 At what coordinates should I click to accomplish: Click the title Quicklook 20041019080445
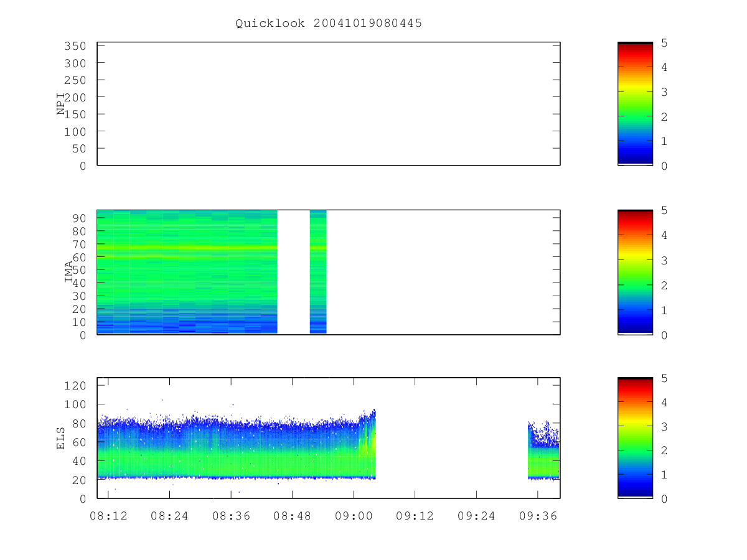329,24
